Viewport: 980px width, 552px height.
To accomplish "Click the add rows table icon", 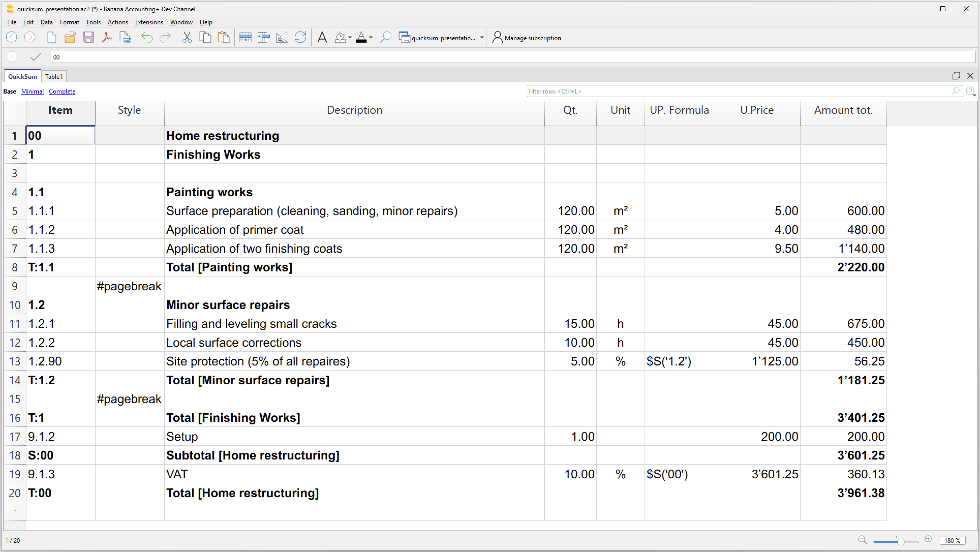I will (245, 37).
